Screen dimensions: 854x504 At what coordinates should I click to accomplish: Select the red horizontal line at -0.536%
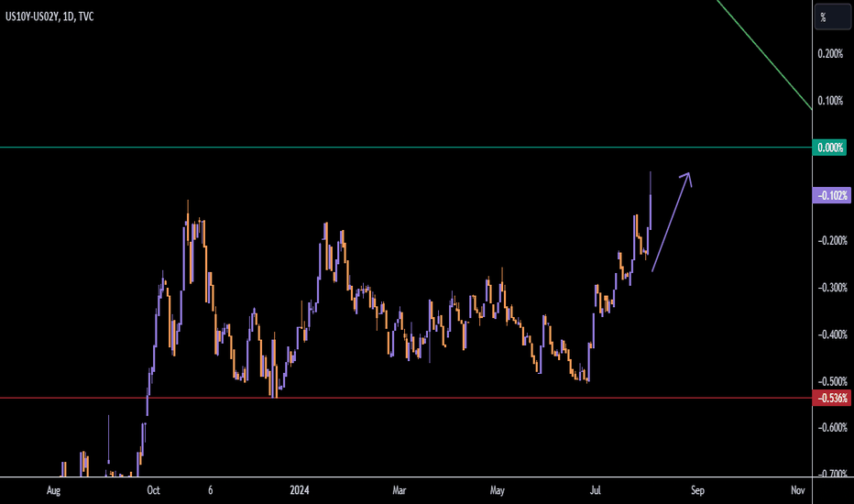[406, 398]
